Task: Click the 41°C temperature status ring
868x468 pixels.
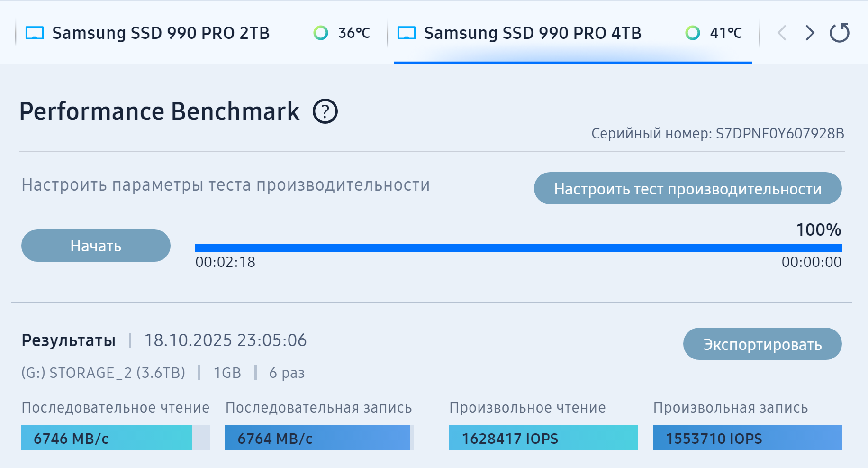Action: tap(693, 33)
